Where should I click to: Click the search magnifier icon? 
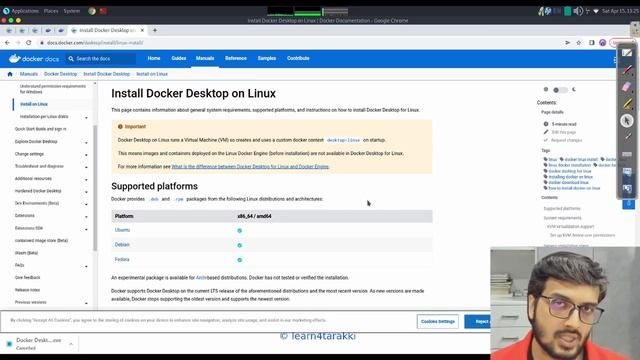(x=71, y=59)
